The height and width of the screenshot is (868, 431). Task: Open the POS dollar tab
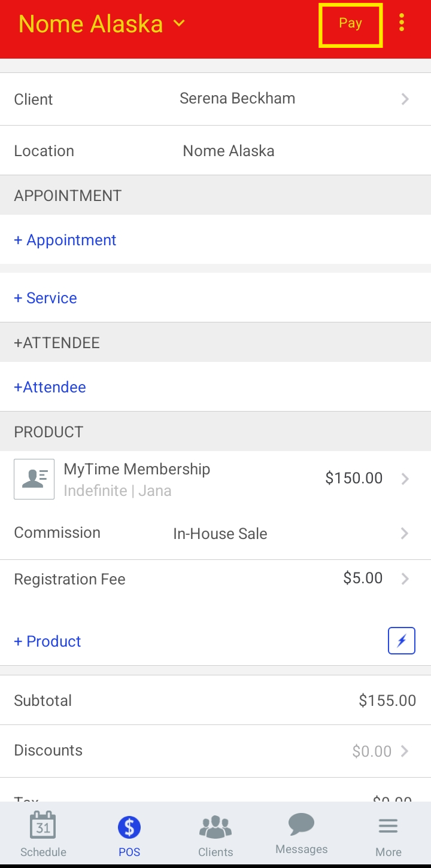coord(129,835)
